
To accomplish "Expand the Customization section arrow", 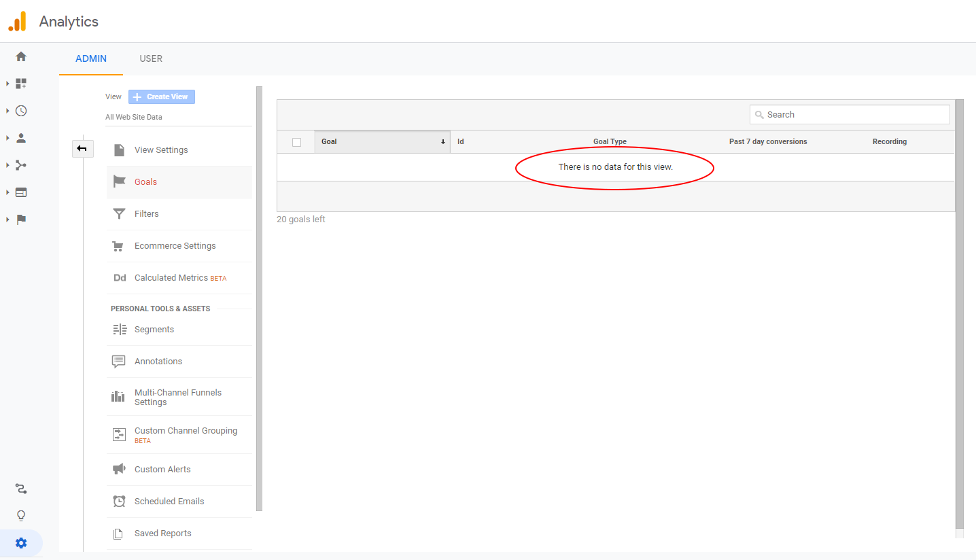I will 7,84.
